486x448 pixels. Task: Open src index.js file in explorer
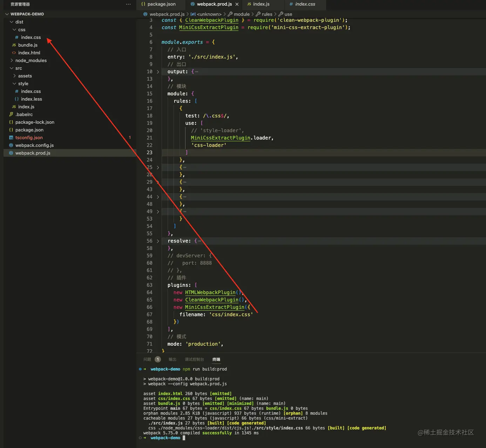[26, 107]
